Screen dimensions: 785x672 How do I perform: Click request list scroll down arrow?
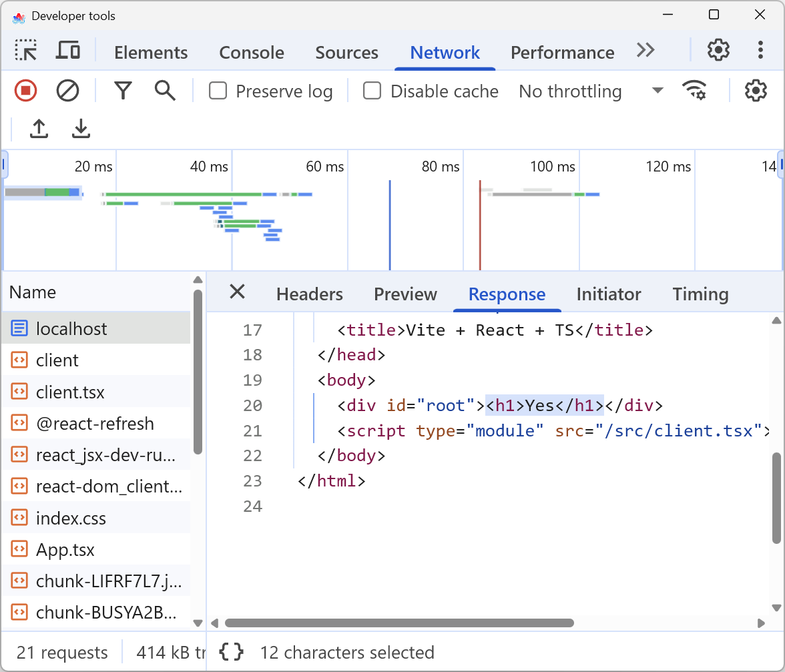(198, 623)
